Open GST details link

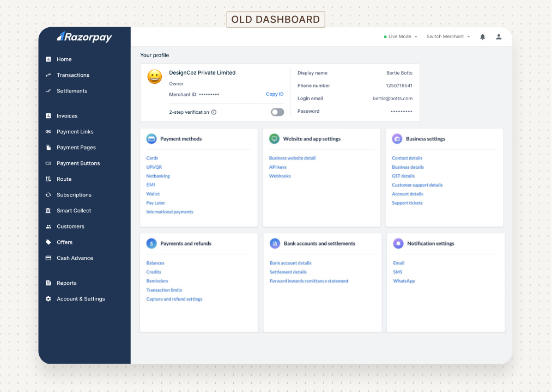[403, 176]
